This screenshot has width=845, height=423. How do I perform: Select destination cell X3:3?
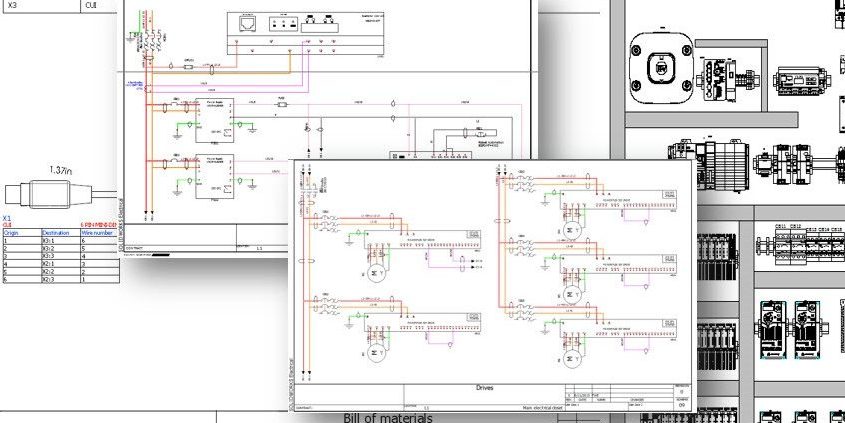[x=61, y=256]
